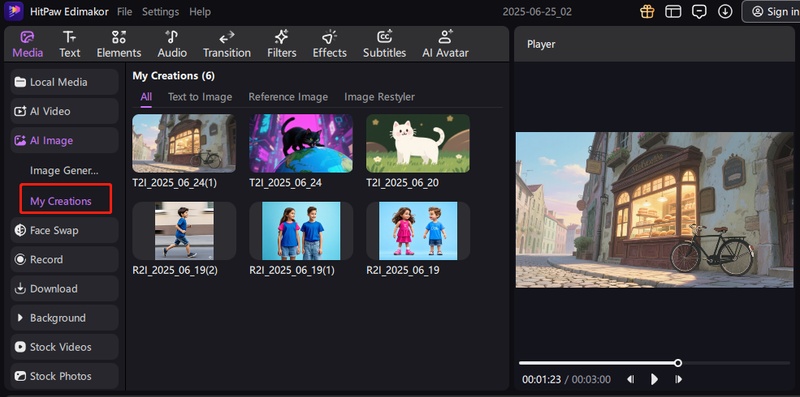This screenshot has width=800, height=397.
Task: Open Stock Videos in sidebar
Action: [x=64, y=347]
